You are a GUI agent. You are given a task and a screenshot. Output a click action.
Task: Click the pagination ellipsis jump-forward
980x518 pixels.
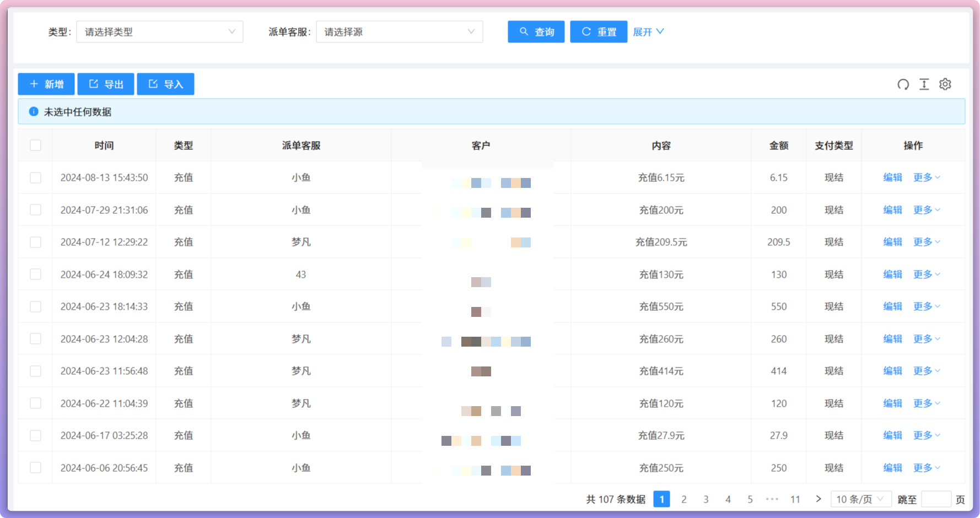(772, 499)
